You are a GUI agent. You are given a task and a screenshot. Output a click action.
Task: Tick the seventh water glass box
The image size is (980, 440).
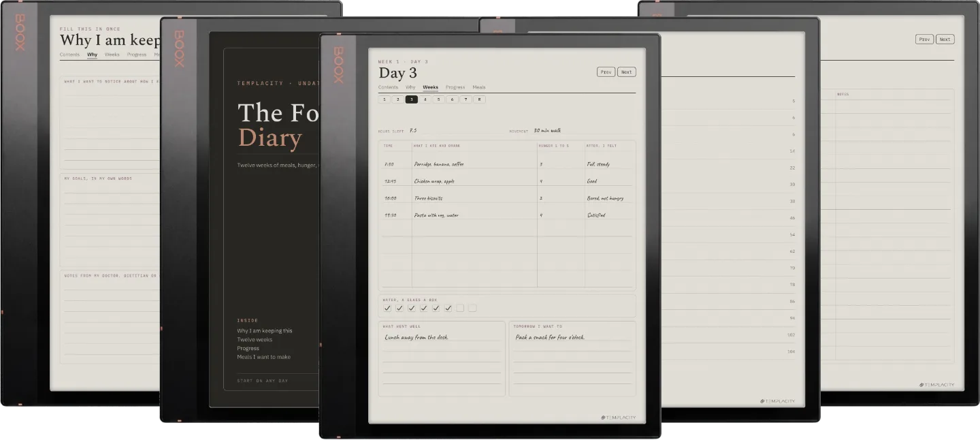tap(460, 308)
